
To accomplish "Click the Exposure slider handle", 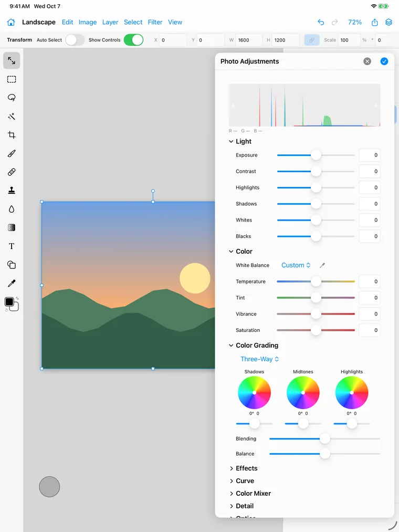I will 316,155.
